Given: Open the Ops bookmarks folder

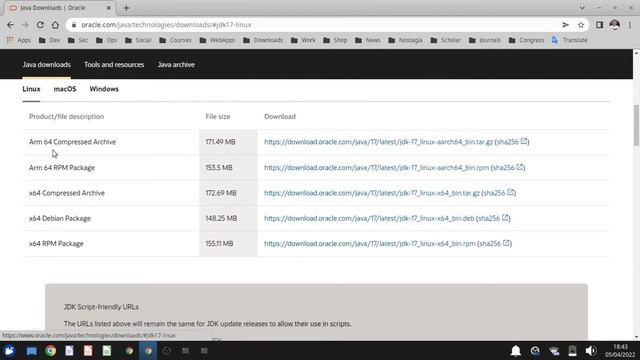Looking at the screenshot, I should [x=107, y=40].
